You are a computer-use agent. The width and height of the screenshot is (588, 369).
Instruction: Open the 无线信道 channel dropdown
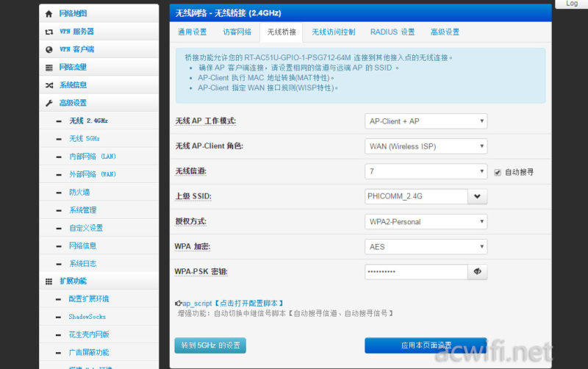(x=426, y=171)
